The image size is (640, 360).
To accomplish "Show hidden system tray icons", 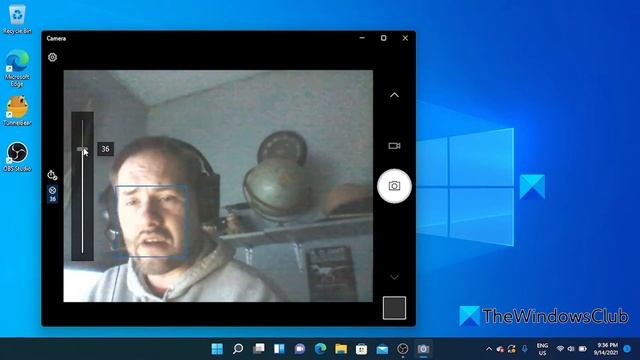I will tap(489, 349).
